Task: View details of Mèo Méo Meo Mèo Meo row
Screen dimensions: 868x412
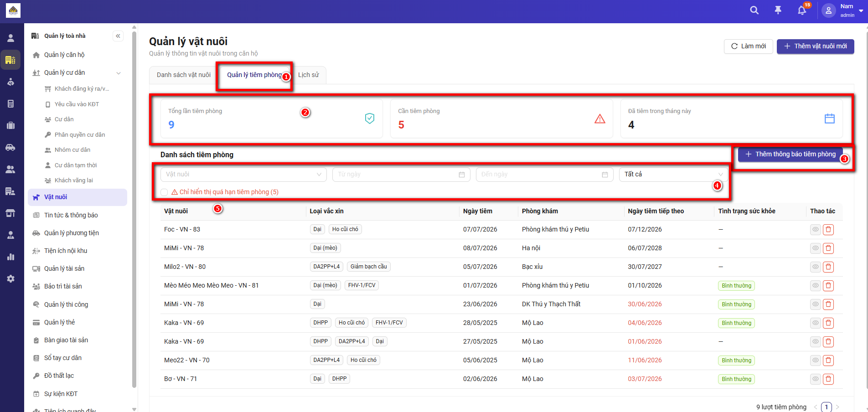Action: [x=816, y=286]
